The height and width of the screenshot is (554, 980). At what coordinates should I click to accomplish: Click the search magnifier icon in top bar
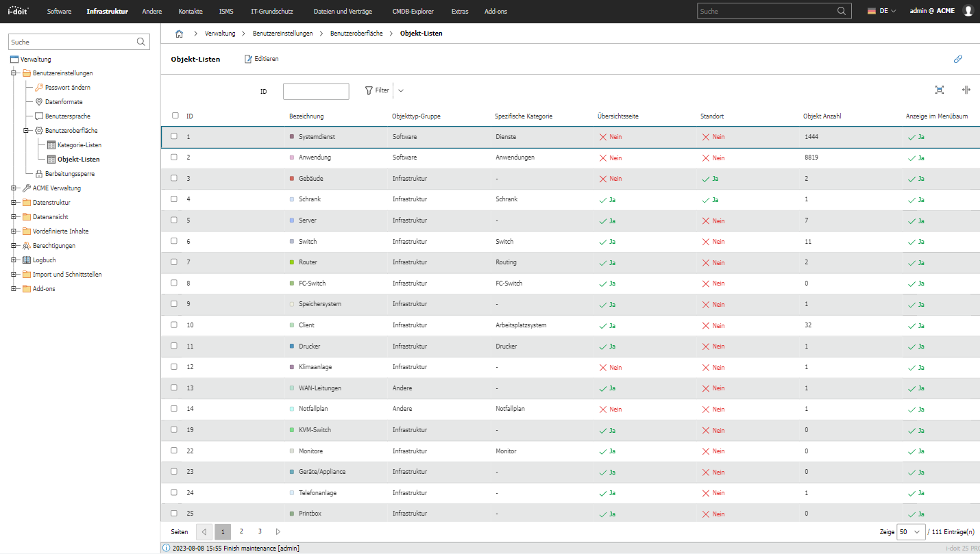[842, 11]
